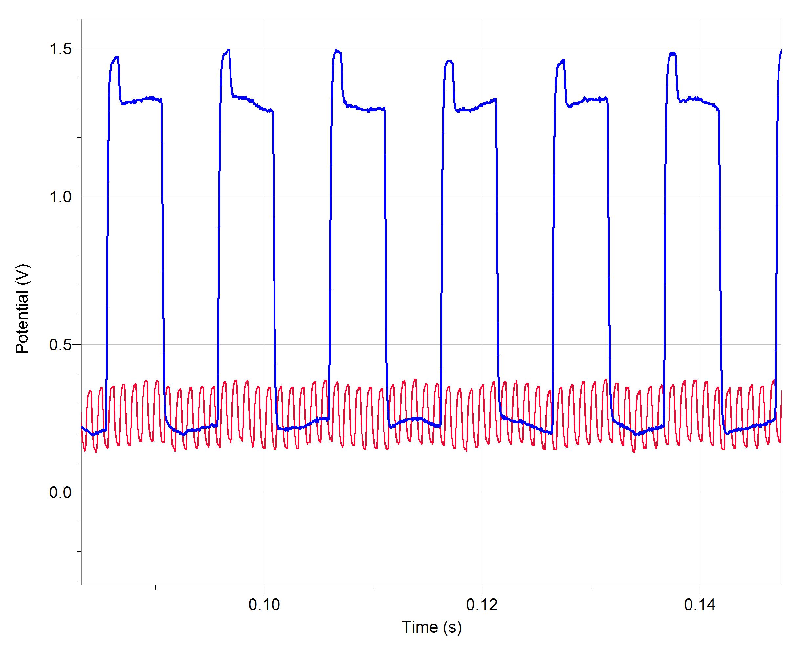Click the peak of the sixth blue pulse
Image resolution: width=812 pixels, height=647 pixels.
click(x=673, y=53)
